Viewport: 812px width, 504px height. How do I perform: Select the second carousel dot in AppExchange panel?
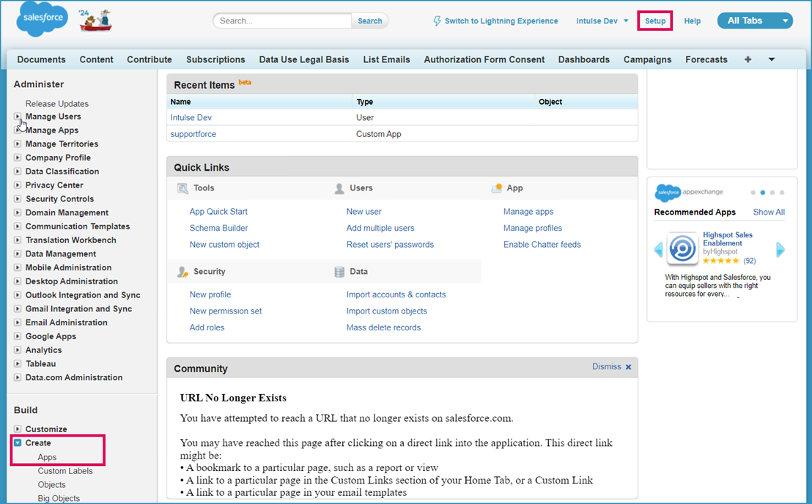pyautogui.click(x=762, y=193)
